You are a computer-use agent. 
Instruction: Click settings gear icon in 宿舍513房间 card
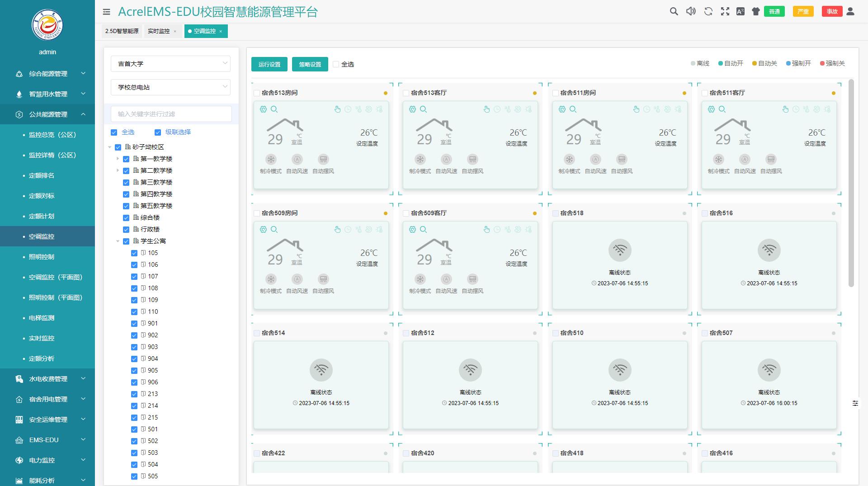coord(264,109)
